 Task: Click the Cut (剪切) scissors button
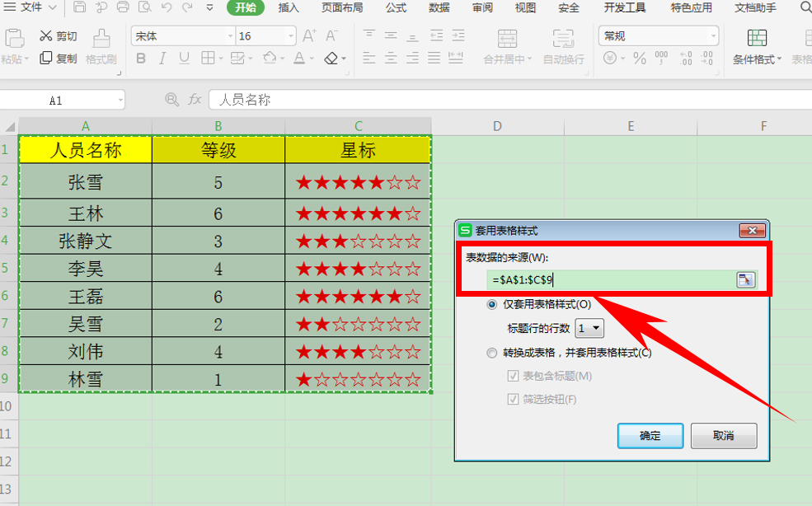(58, 35)
